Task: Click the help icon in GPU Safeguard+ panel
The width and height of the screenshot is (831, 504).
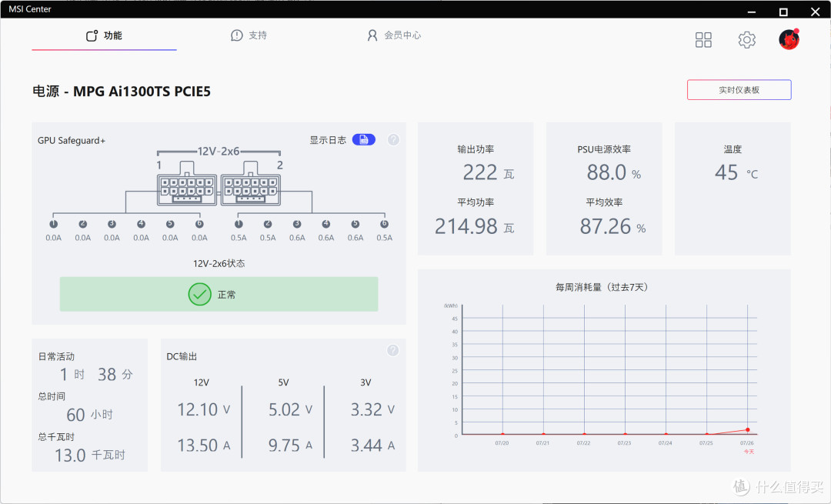Action: (393, 139)
